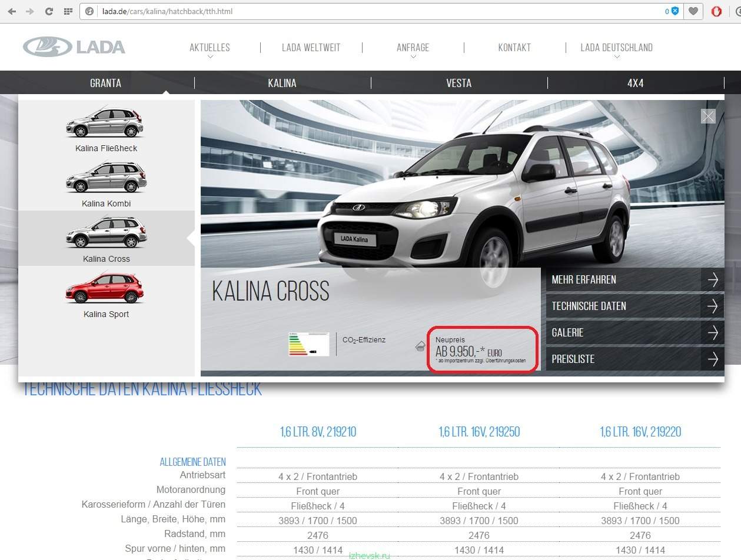Switch to the Vesta model tab
The image size is (741, 560).
[x=459, y=83]
